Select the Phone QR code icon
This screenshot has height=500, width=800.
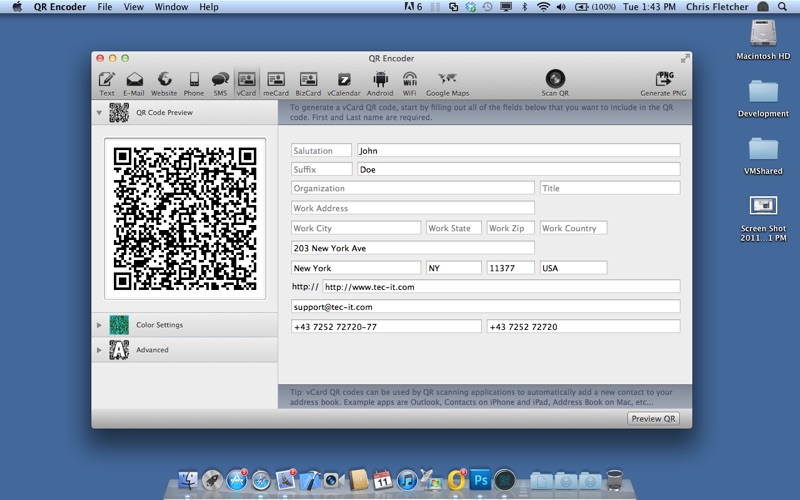pyautogui.click(x=194, y=81)
